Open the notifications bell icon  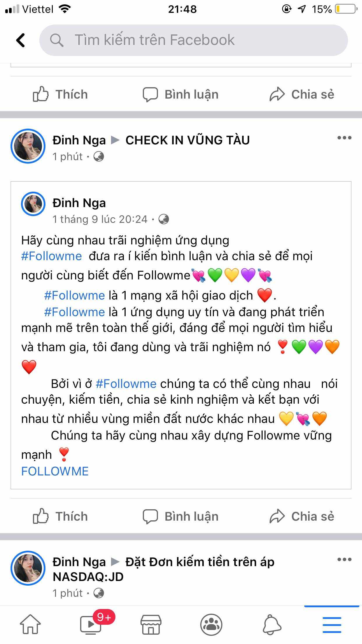[x=272, y=624]
